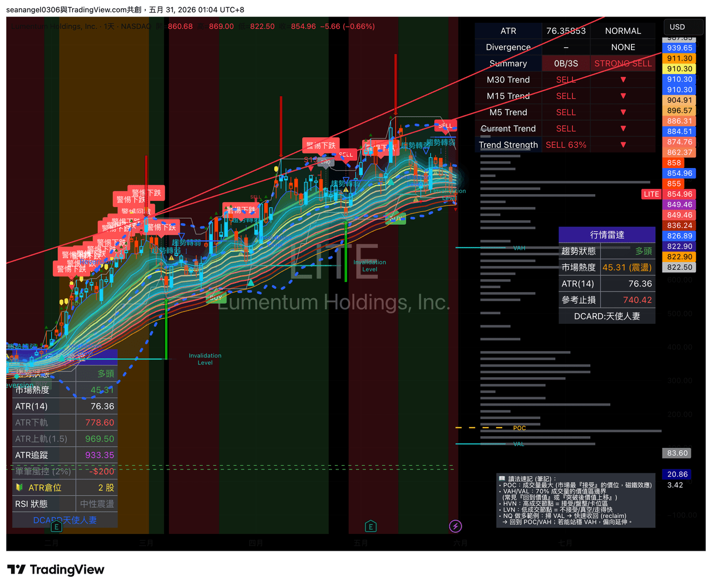Click the SELL 63% trend strength value
Viewport: 712px width, 588px height.
pos(566,145)
